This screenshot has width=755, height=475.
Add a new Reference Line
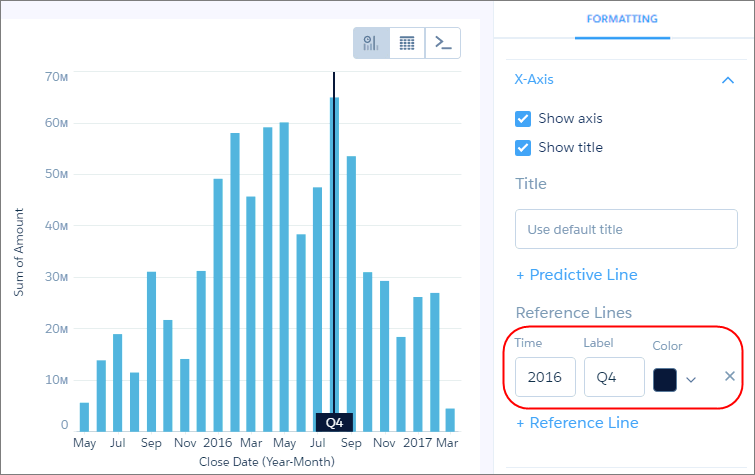pos(576,423)
